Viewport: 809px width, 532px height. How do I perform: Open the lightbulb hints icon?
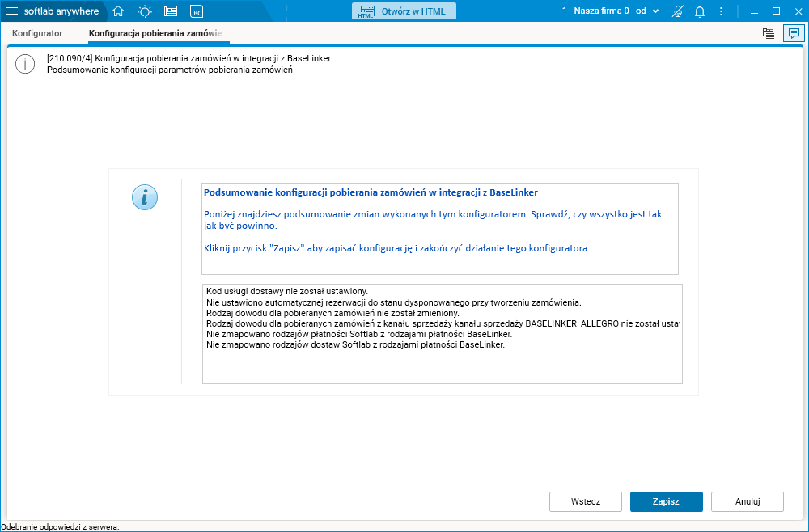[x=145, y=11]
